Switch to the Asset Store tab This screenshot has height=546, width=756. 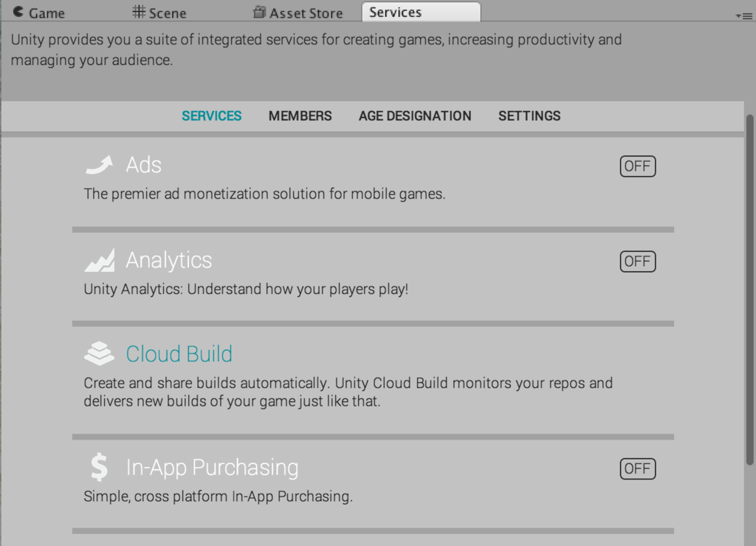(298, 13)
